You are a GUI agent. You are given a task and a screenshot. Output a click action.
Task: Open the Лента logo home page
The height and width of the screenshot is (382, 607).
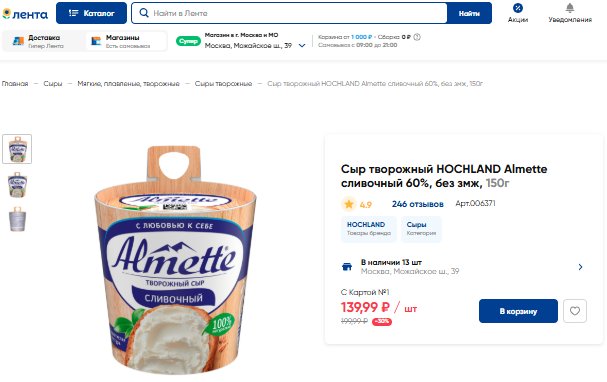tap(25, 14)
